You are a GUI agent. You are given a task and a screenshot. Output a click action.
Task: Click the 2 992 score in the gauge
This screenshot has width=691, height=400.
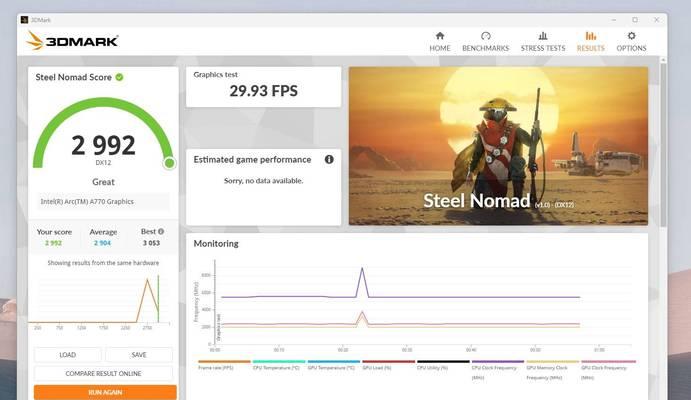[103, 145]
